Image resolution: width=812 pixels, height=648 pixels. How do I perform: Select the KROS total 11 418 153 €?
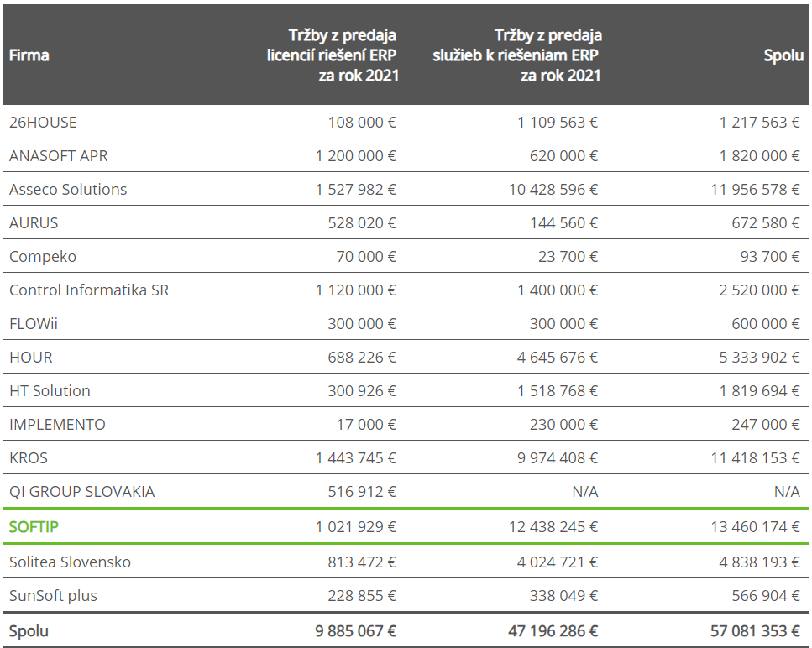[755, 458]
